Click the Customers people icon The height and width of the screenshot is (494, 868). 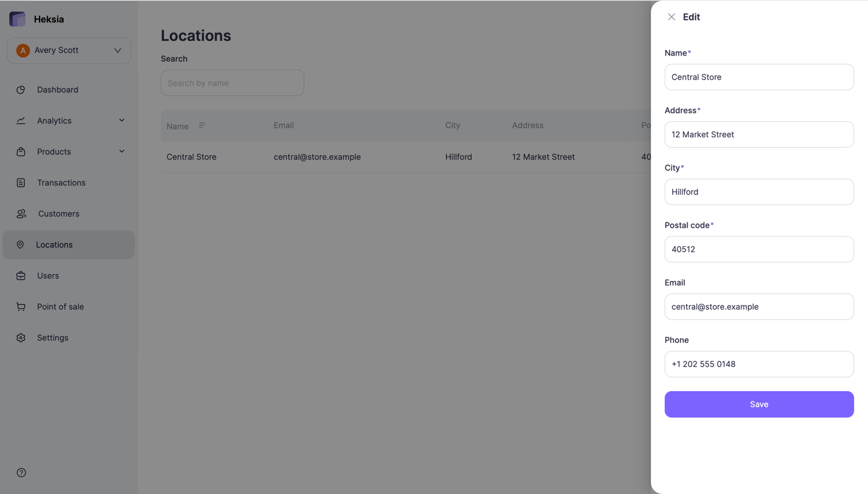point(21,214)
